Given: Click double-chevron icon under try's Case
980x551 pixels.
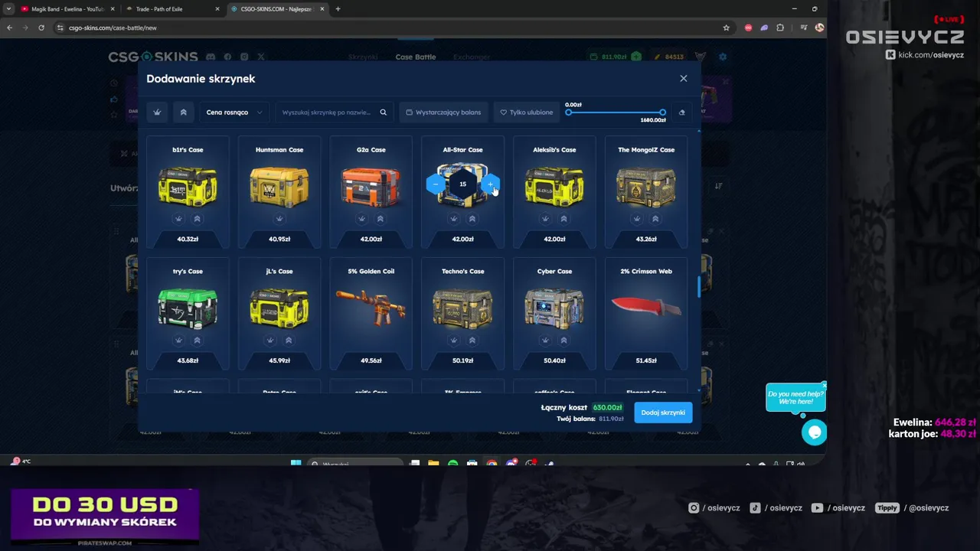Looking at the screenshot, I should coord(197,341).
